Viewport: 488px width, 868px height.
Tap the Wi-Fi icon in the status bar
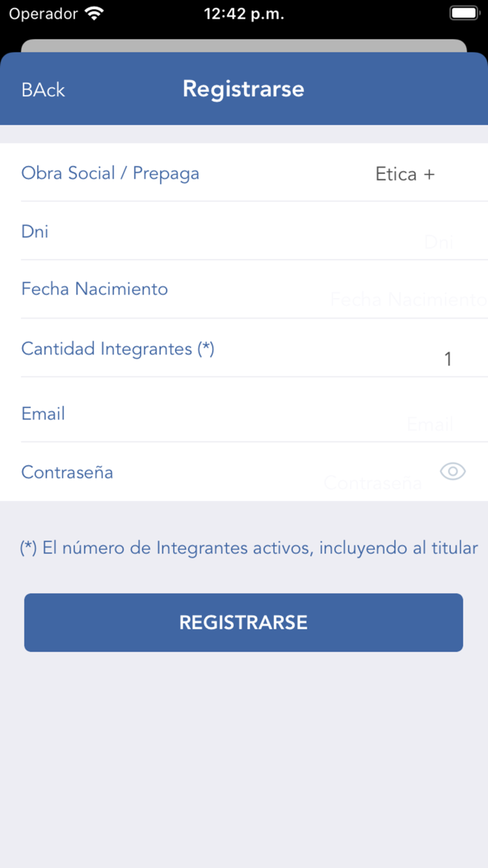pos(93,12)
